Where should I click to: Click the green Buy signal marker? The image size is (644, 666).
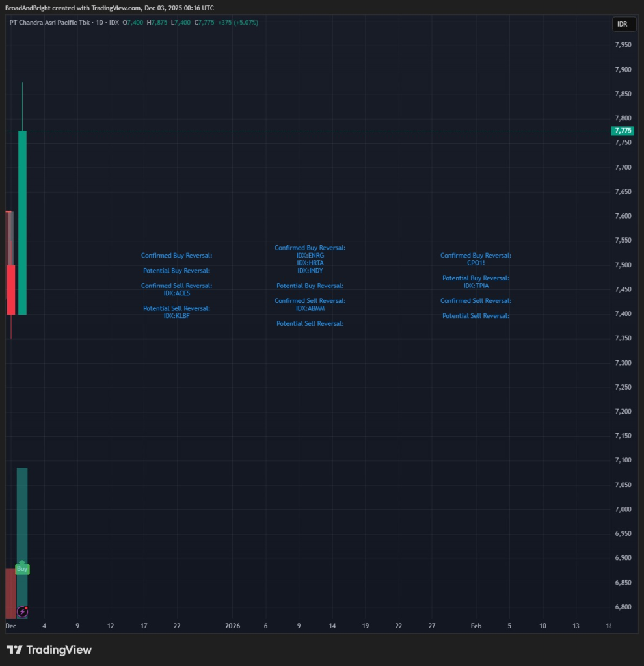coord(22,568)
